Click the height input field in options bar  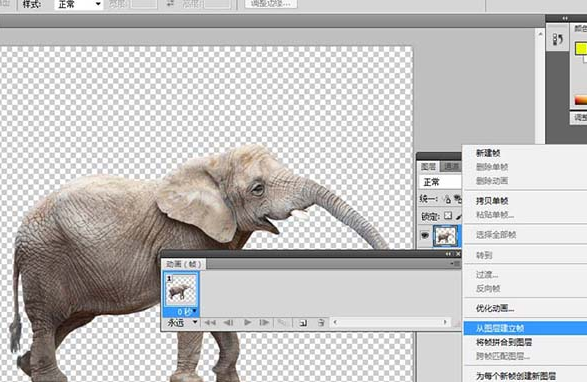tap(218, 4)
